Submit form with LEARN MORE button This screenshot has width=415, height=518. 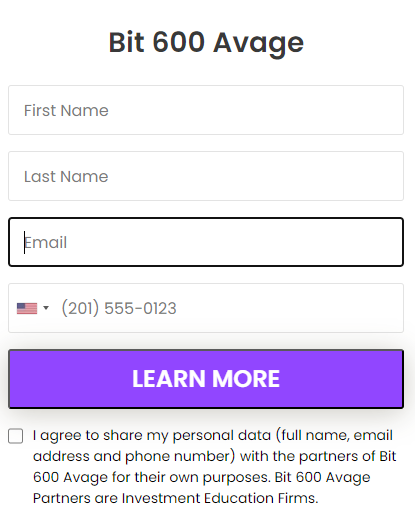click(206, 379)
